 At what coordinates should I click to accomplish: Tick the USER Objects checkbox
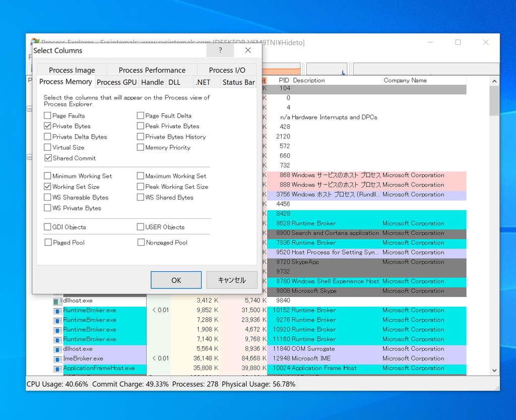click(141, 227)
